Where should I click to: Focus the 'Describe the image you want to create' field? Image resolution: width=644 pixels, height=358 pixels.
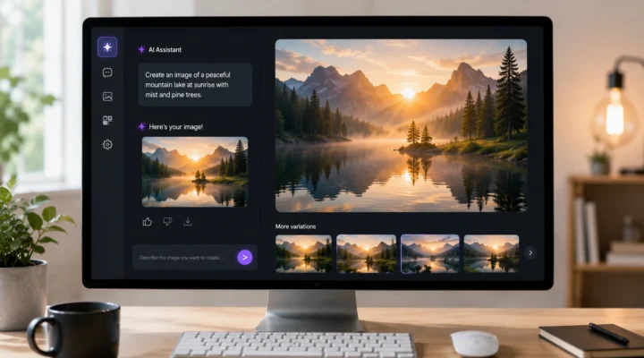[x=195, y=257]
